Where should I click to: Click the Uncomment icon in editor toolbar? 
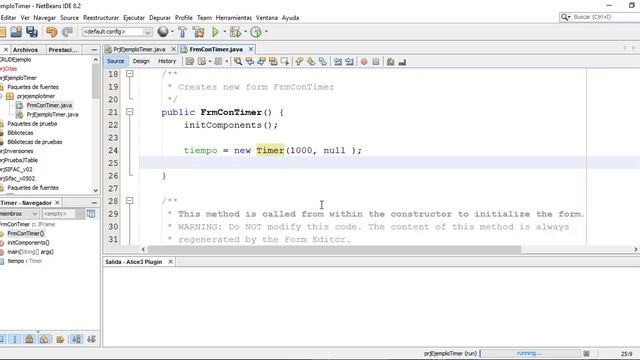402,62
